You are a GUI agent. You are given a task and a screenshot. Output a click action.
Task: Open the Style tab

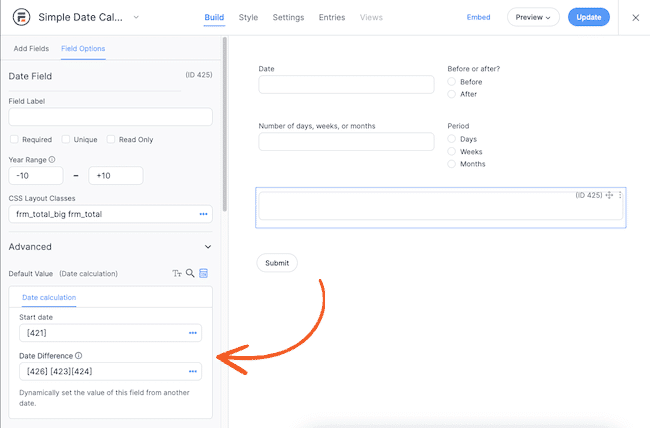point(248,17)
